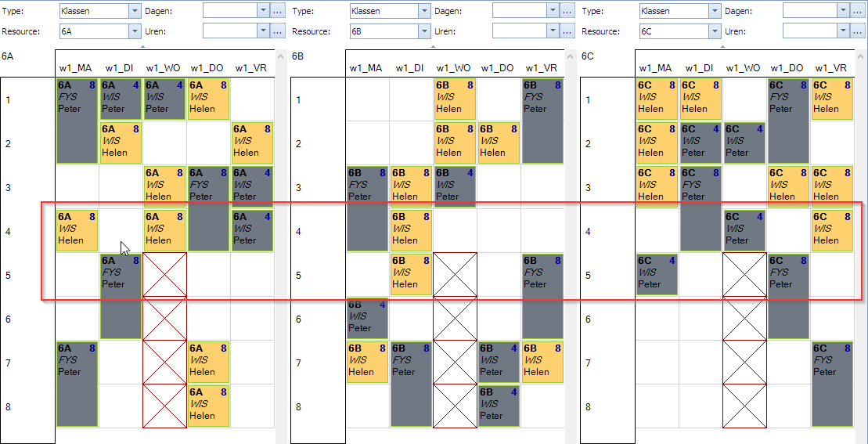Select 6B WIS Peter lesson on w1_DO hour 8
This screenshot has width=868, height=444.
click(x=499, y=406)
